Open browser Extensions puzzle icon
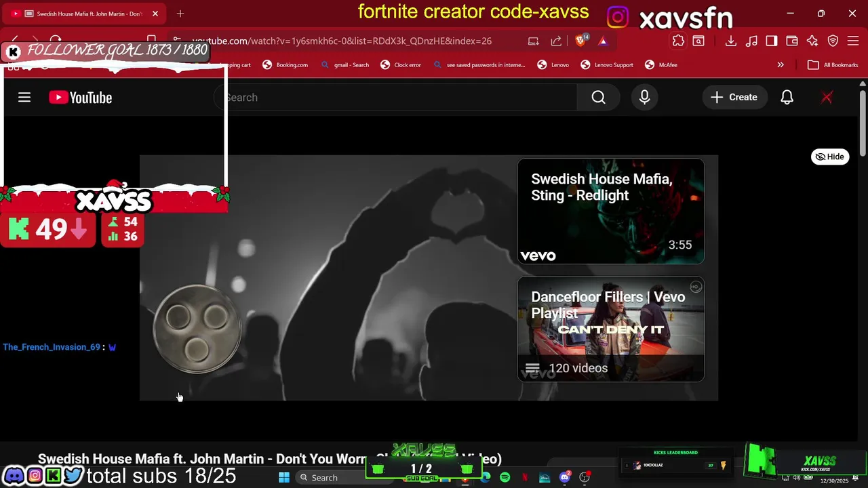The width and height of the screenshot is (868, 488). pyautogui.click(x=678, y=41)
